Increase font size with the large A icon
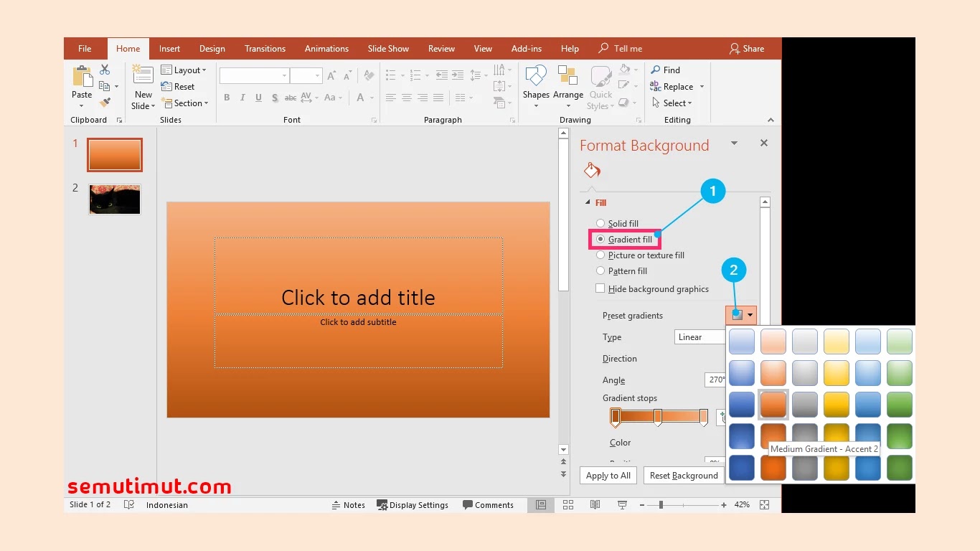The height and width of the screenshot is (551, 980). [x=331, y=75]
